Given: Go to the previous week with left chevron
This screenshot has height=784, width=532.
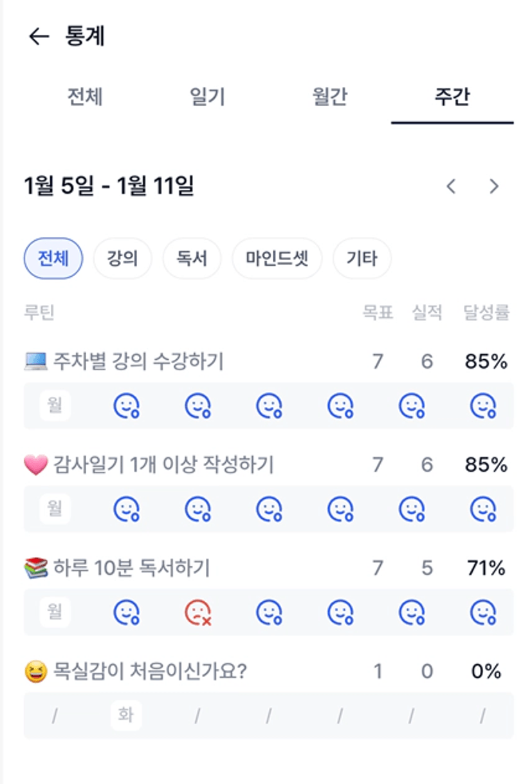Looking at the screenshot, I should point(451,187).
